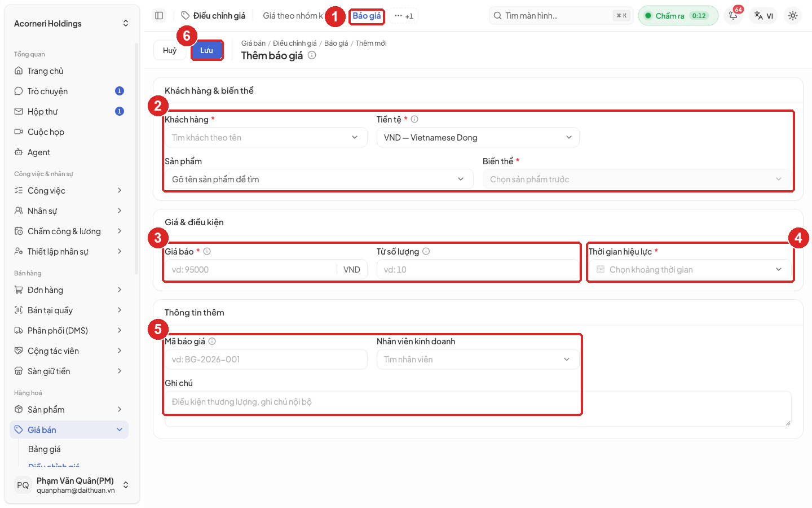The width and height of the screenshot is (812, 508).
Task: Open Nhân viên kinh doanh dropdown
Action: [x=478, y=359]
